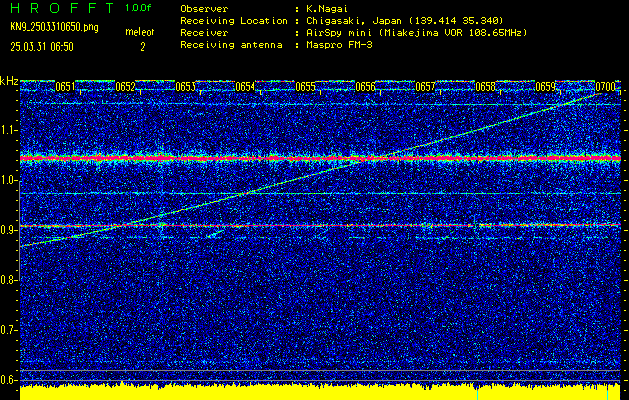Click the Observer field label
The width and height of the screenshot is (629, 400).
204,8
